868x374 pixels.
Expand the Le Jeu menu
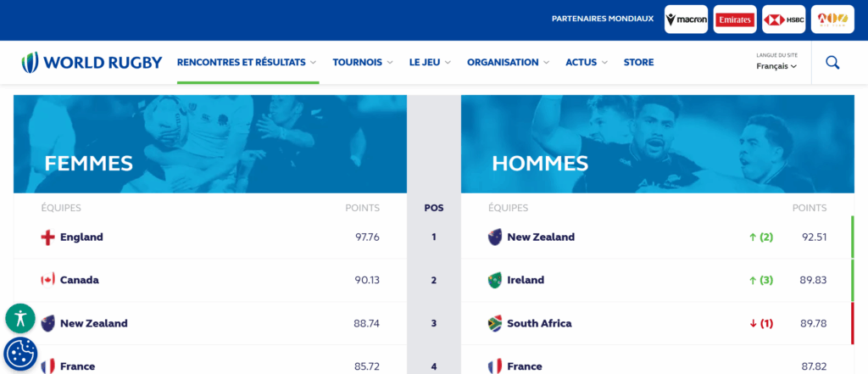(430, 62)
